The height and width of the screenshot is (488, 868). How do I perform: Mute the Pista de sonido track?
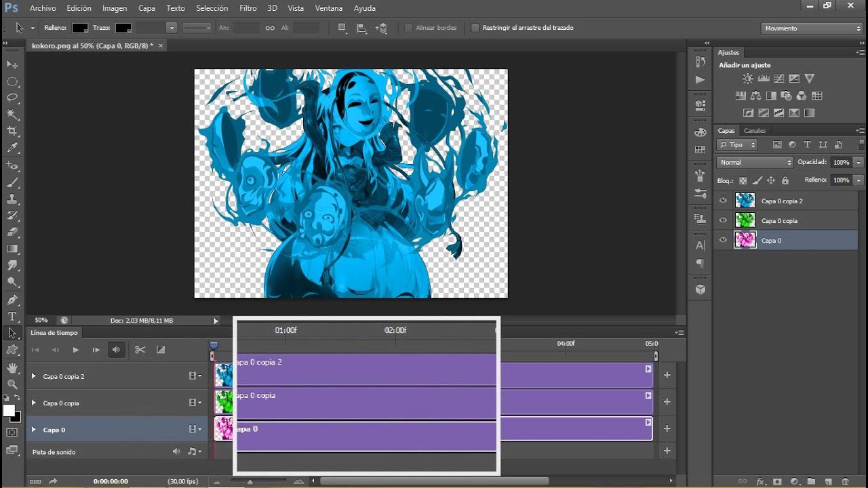pyautogui.click(x=176, y=451)
